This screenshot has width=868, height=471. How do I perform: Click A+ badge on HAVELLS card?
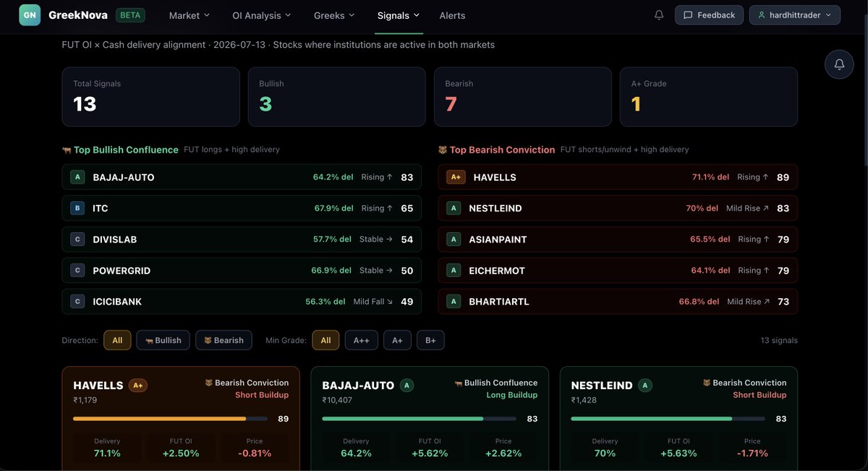coord(138,386)
